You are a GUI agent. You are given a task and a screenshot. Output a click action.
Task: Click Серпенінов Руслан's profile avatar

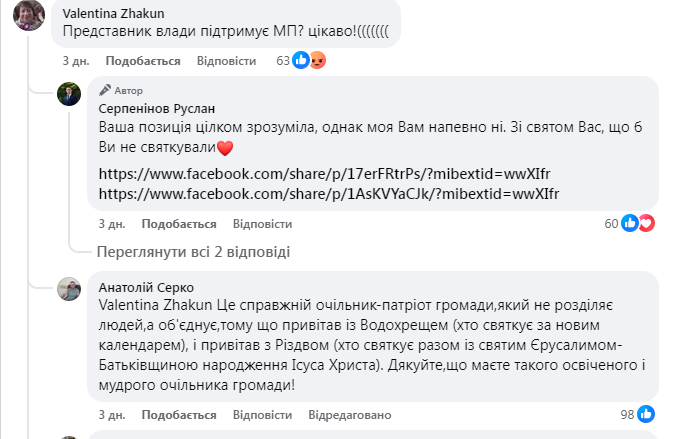tap(69, 94)
